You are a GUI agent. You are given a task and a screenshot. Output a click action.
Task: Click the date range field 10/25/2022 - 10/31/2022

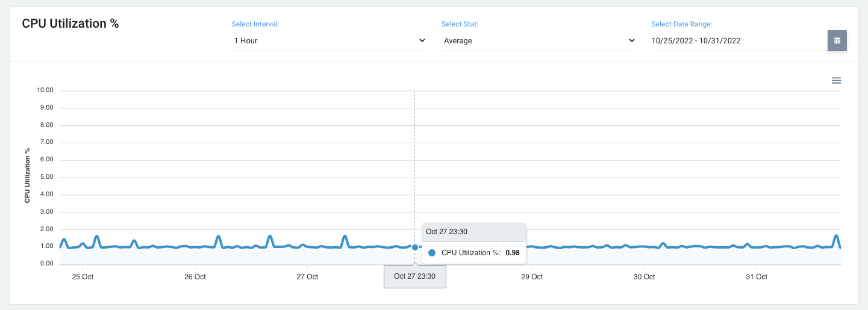[x=738, y=41]
